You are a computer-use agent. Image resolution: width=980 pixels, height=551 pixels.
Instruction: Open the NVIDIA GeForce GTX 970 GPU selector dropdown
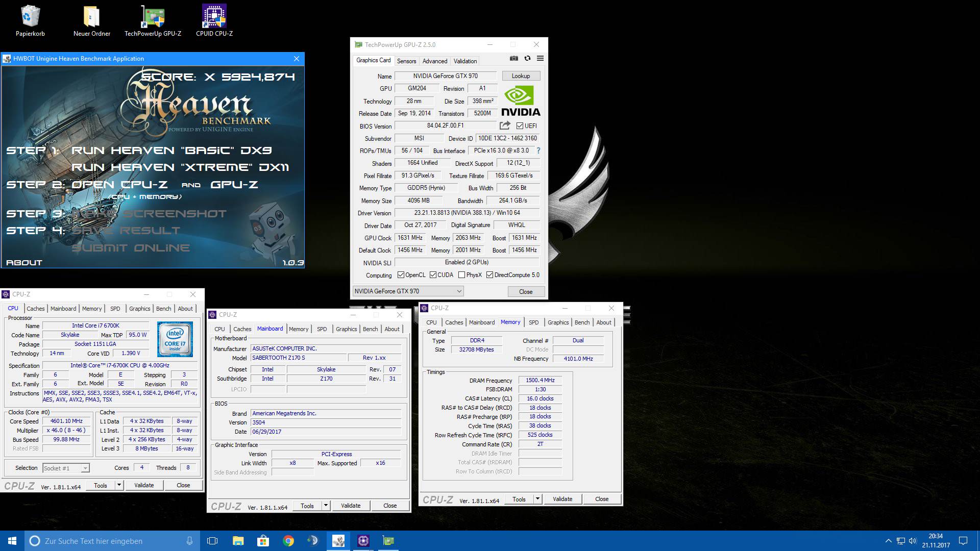click(408, 291)
